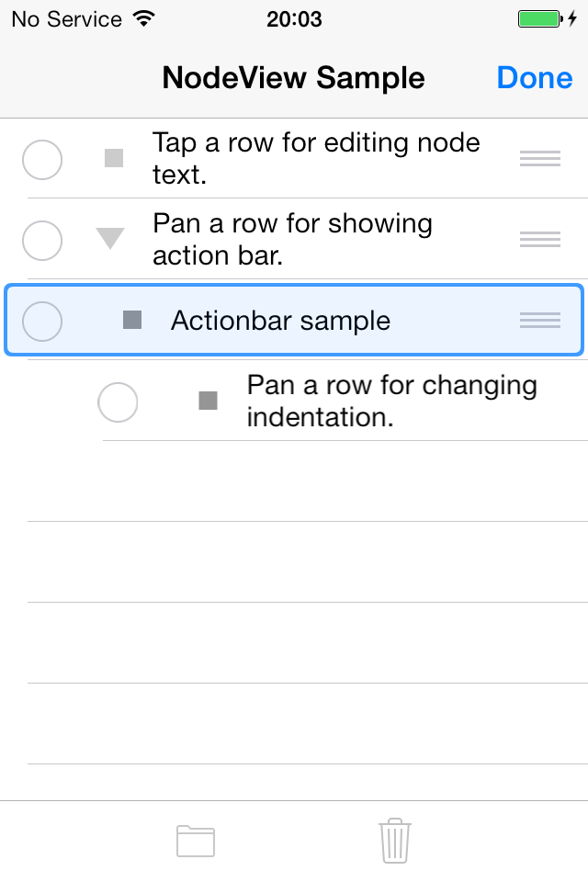The image size is (588, 882).
Task: Click square bullet next to 'Actionbar sample'
Action: (x=132, y=320)
